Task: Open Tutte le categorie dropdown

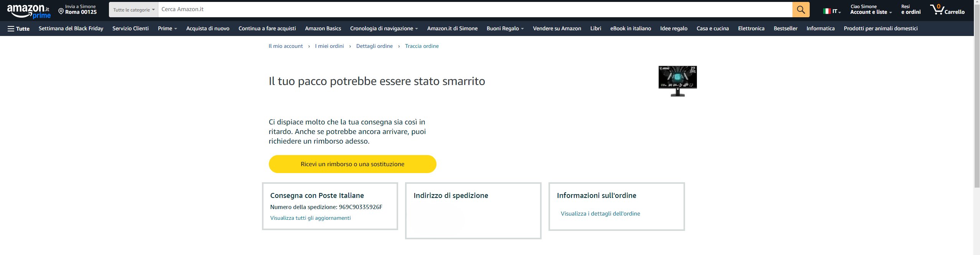Action: [x=133, y=10]
